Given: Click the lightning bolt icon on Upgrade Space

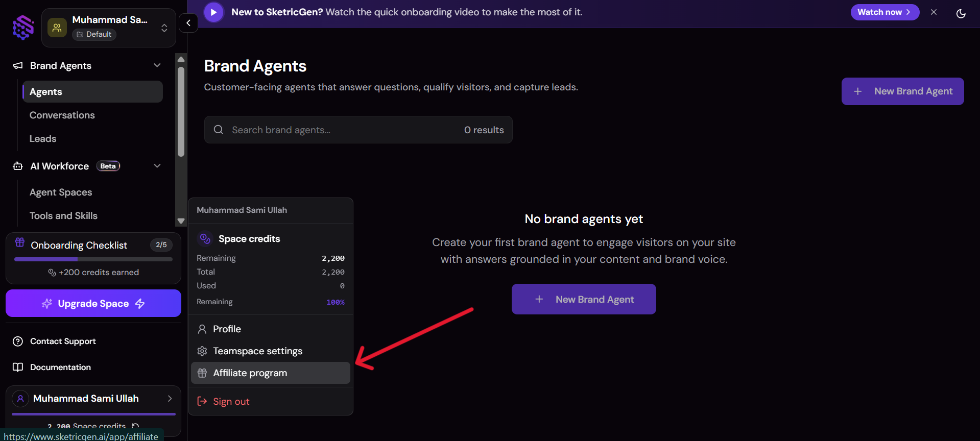Looking at the screenshot, I should click(140, 304).
